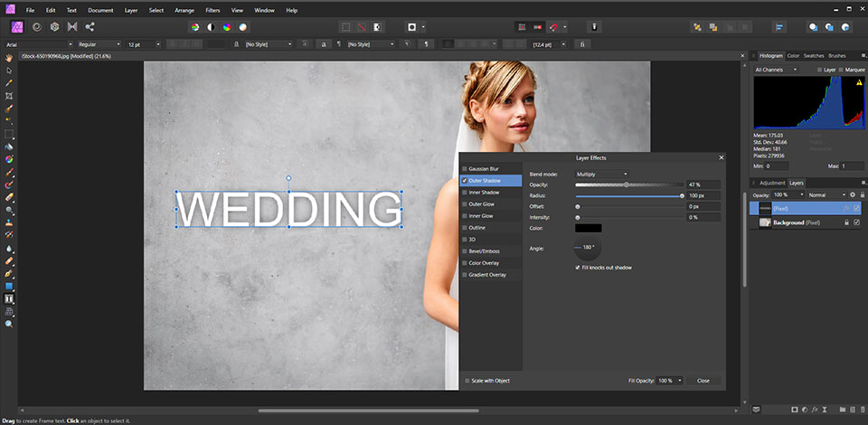The height and width of the screenshot is (425, 868).
Task: Open the Fill Opacity 100 % dropdown
Action: coord(669,381)
